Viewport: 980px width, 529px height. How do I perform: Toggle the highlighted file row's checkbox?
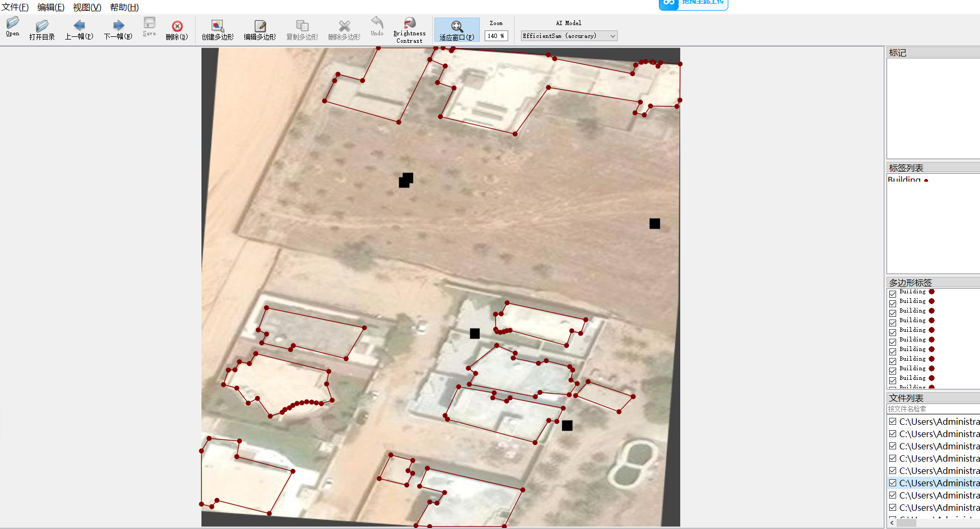tap(893, 483)
